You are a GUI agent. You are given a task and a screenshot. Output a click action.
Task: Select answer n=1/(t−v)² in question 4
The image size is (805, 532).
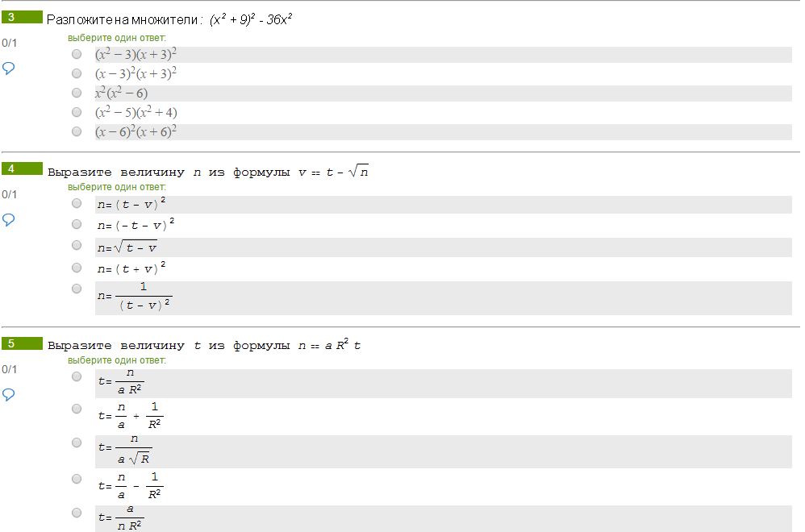coord(77,289)
